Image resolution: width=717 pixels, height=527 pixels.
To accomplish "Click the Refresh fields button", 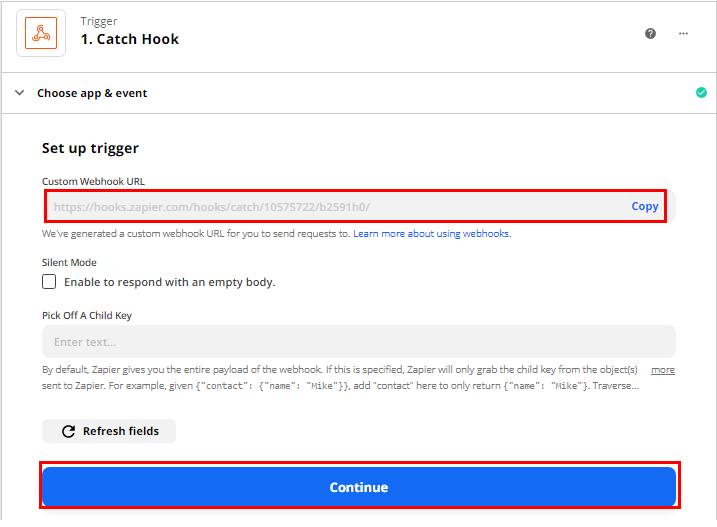I will [x=109, y=431].
